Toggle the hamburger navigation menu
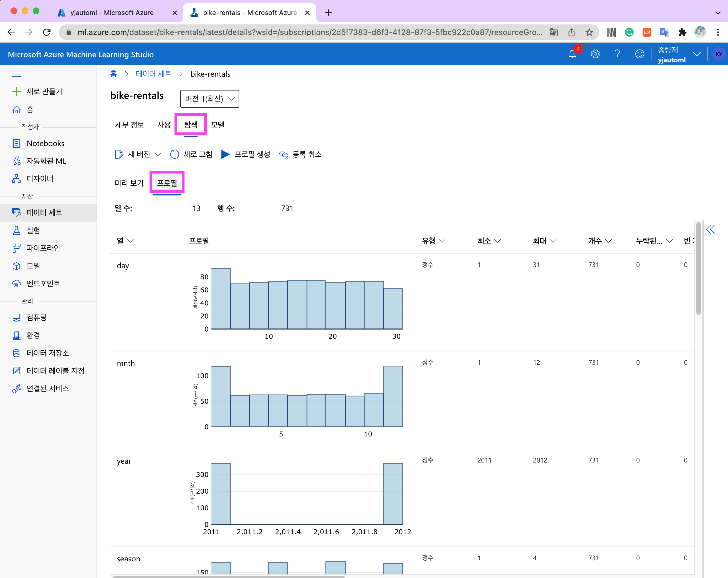 pos(17,74)
